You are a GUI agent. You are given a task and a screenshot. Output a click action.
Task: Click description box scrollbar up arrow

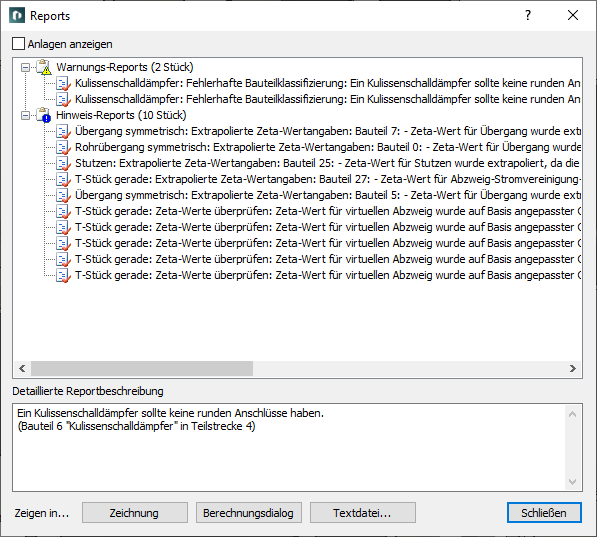pos(572,414)
